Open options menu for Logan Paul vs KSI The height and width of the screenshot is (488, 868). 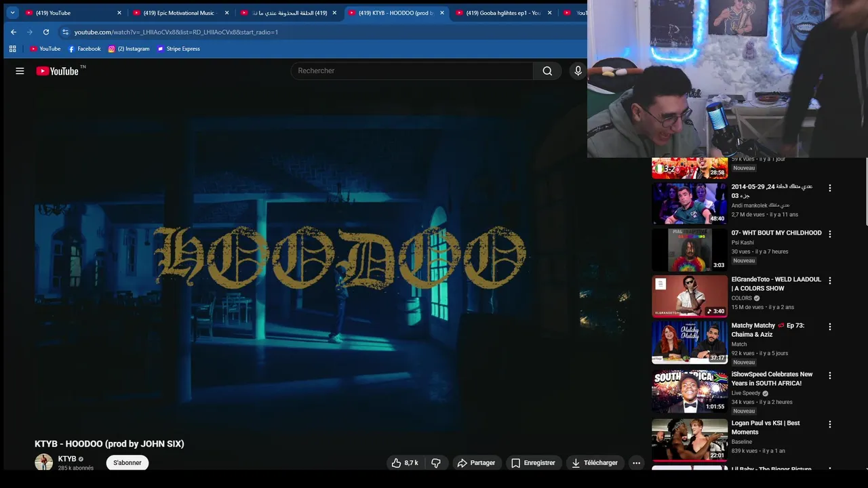829,424
